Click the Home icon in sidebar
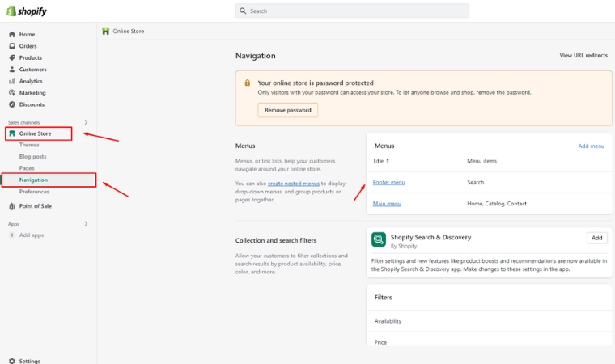615x364 pixels. pyautogui.click(x=12, y=35)
